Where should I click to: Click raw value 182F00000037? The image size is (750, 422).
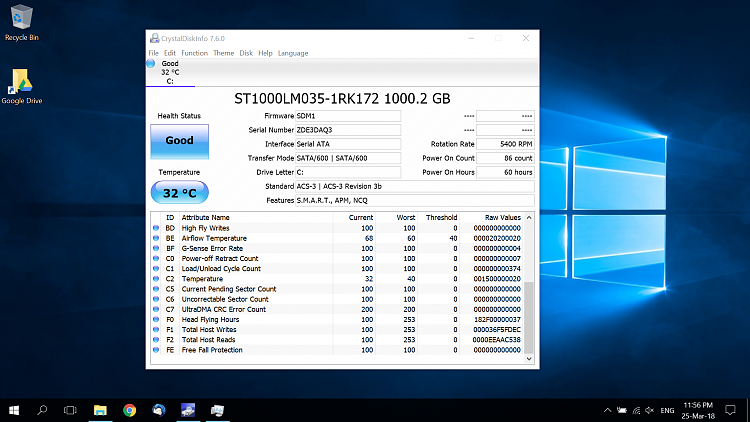(x=497, y=320)
